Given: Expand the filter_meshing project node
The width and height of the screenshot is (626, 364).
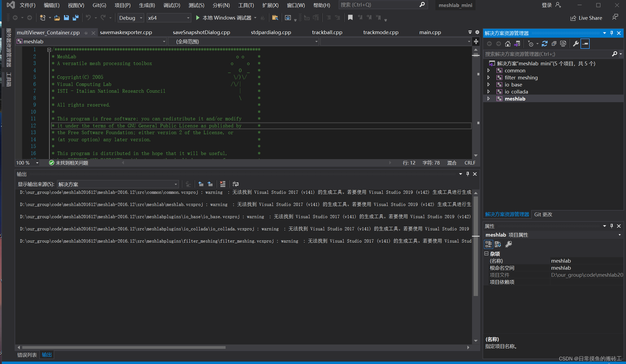Looking at the screenshot, I should (489, 77).
